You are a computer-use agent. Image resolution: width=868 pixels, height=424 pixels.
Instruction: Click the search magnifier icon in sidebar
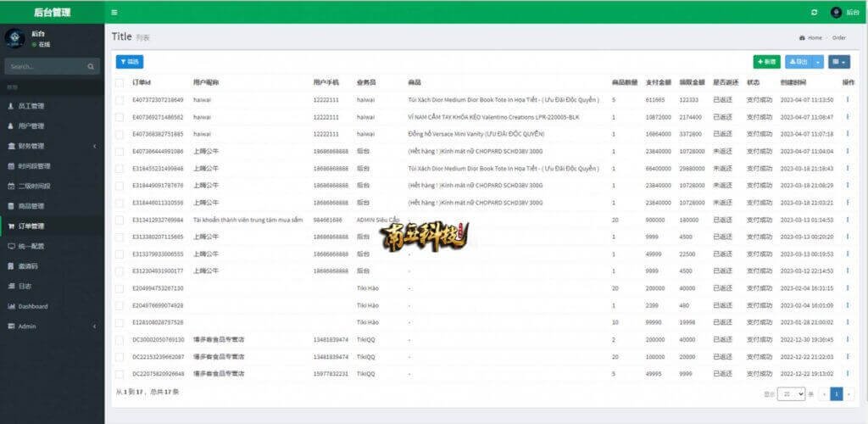91,66
